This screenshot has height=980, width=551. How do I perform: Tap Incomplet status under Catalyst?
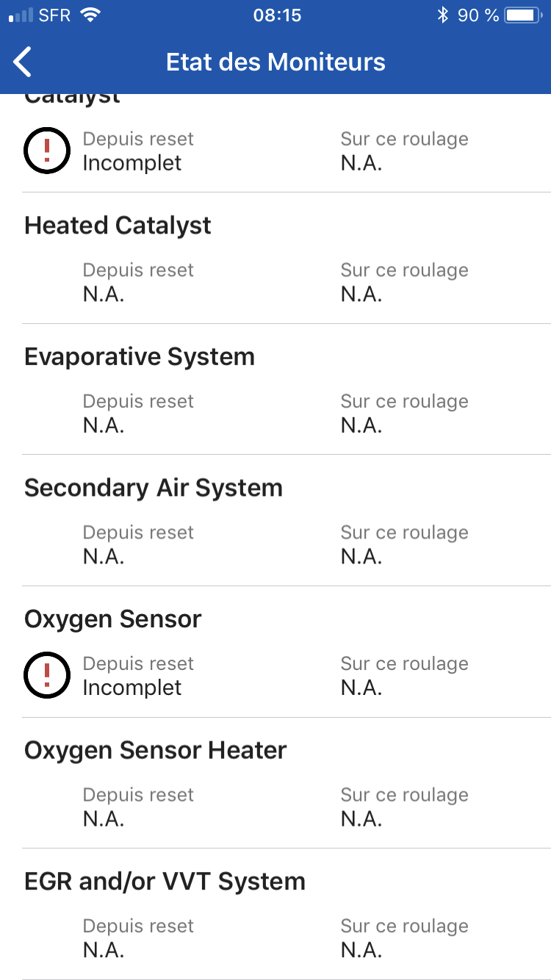click(x=132, y=163)
